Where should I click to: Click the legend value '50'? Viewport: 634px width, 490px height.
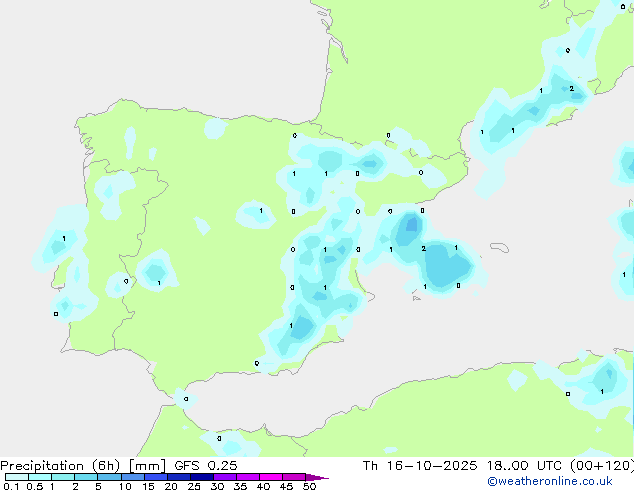coord(309,486)
